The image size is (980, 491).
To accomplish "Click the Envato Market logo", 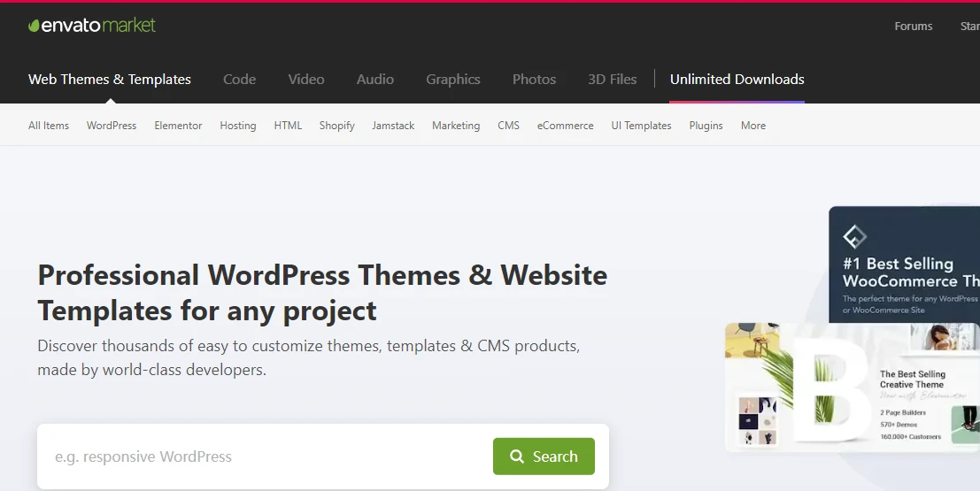I will (x=92, y=25).
